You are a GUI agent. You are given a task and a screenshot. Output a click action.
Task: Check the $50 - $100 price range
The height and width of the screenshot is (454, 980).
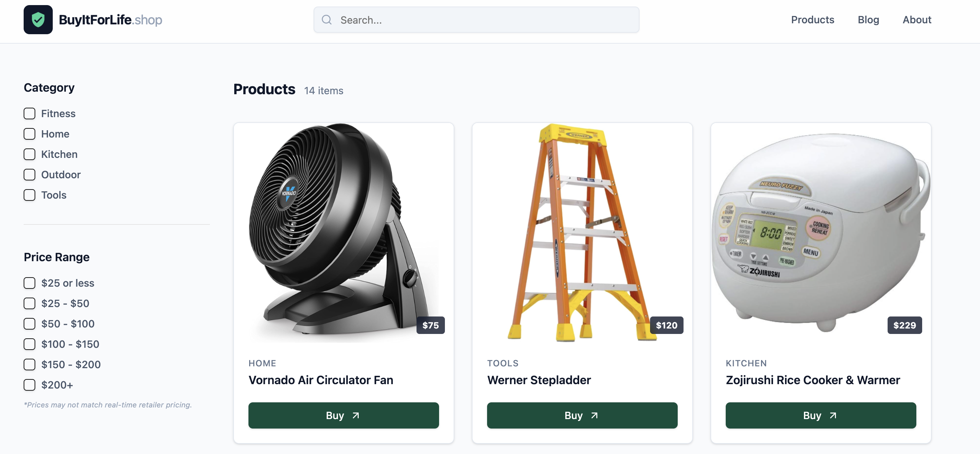(29, 324)
